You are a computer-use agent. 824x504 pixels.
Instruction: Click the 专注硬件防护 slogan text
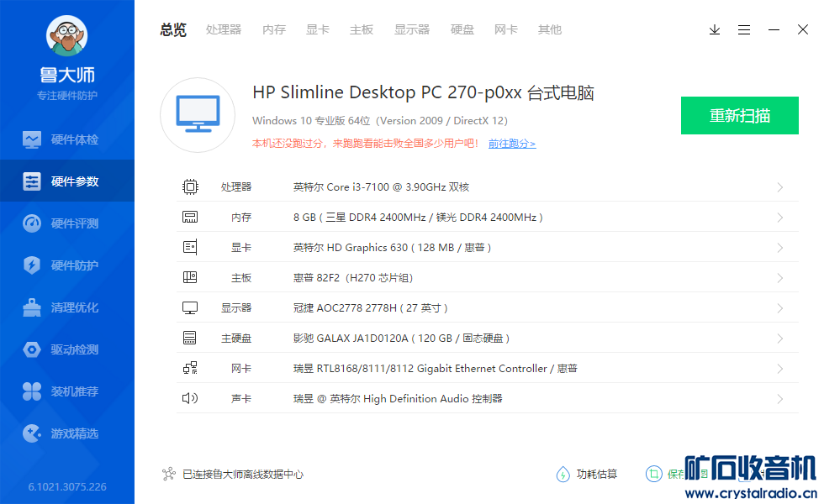click(67, 96)
